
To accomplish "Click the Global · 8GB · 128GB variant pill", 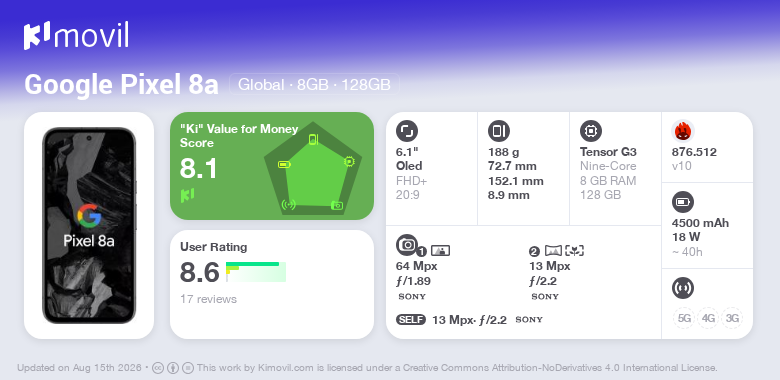I will (x=314, y=85).
